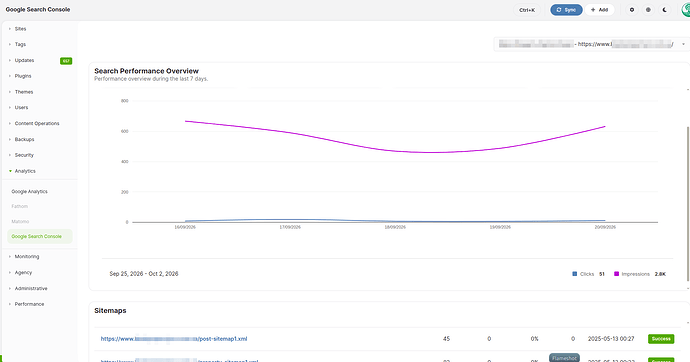Screen dimensions: 690x362
Task: Click the value 45 in post-sitemap row
Action: [x=446, y=339]
